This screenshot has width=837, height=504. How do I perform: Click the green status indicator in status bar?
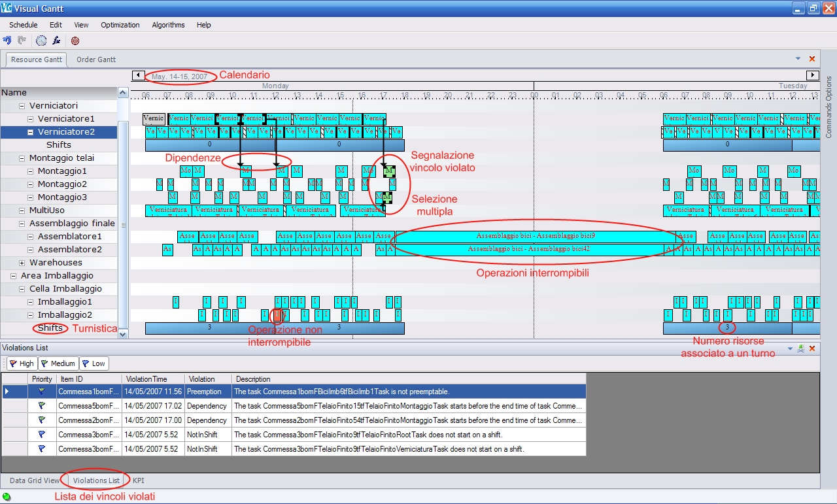point(7,497)
